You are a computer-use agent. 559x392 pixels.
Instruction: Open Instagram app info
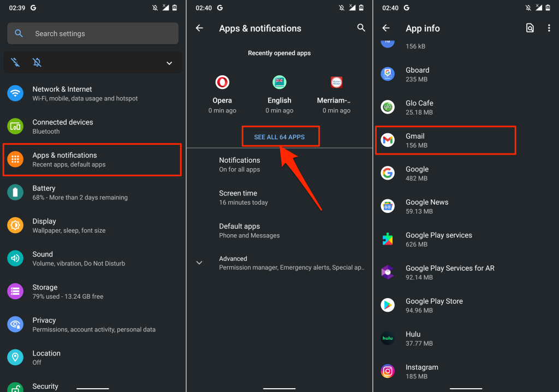tap(421, 372)
